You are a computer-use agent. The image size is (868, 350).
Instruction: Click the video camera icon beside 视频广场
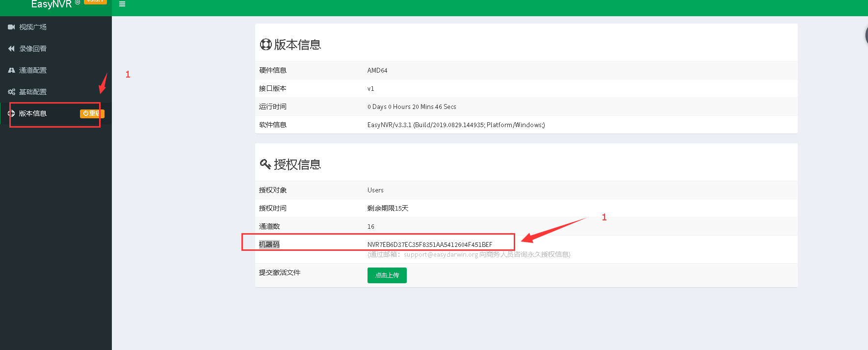point(11,27)
